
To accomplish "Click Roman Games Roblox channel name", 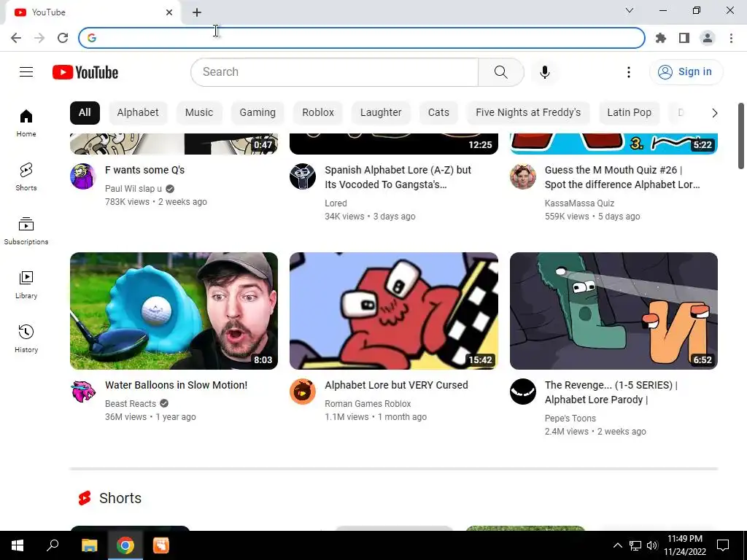I will click(368, 404).
